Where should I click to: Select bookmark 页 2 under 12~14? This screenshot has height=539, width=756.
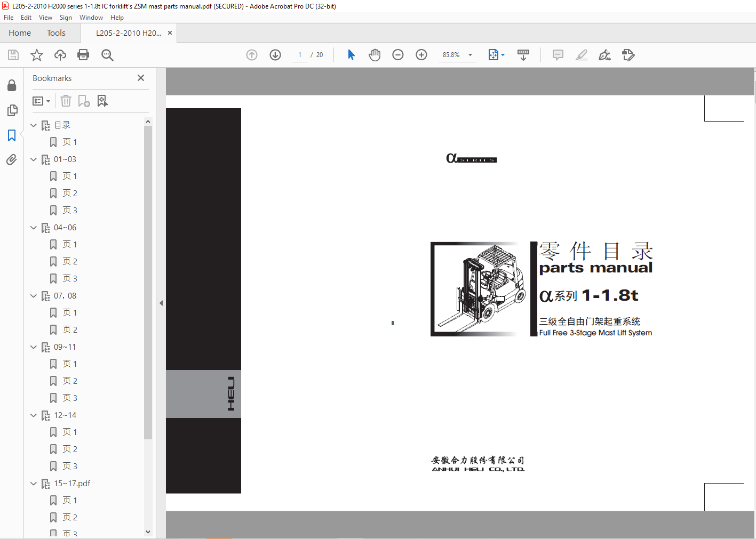point(70,449)
